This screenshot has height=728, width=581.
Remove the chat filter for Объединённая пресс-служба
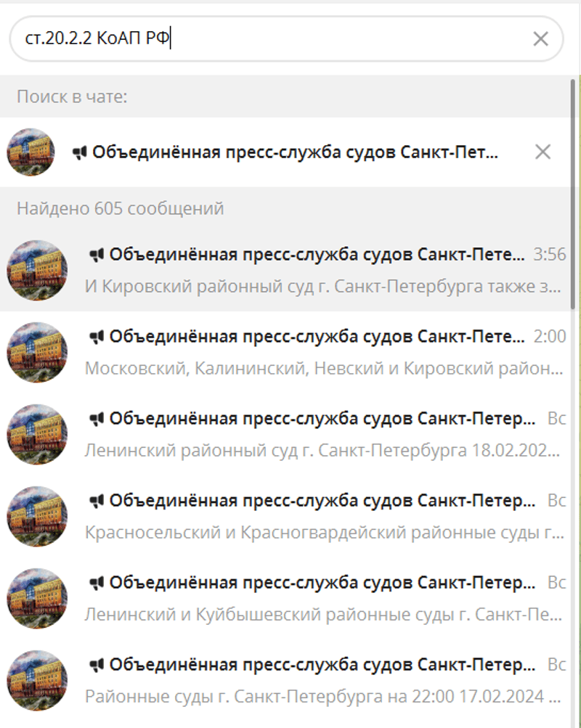543,152
